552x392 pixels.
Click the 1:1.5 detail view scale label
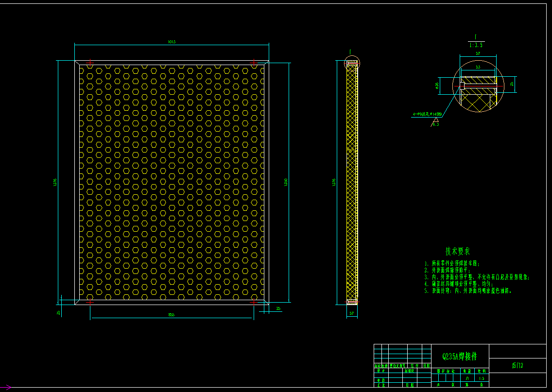pos(476,45)
